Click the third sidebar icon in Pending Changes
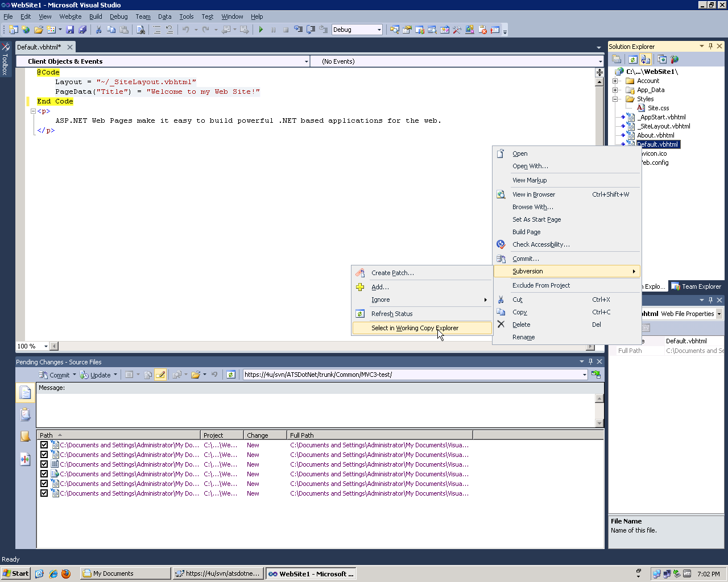728x582 pixels. (25, 436)
